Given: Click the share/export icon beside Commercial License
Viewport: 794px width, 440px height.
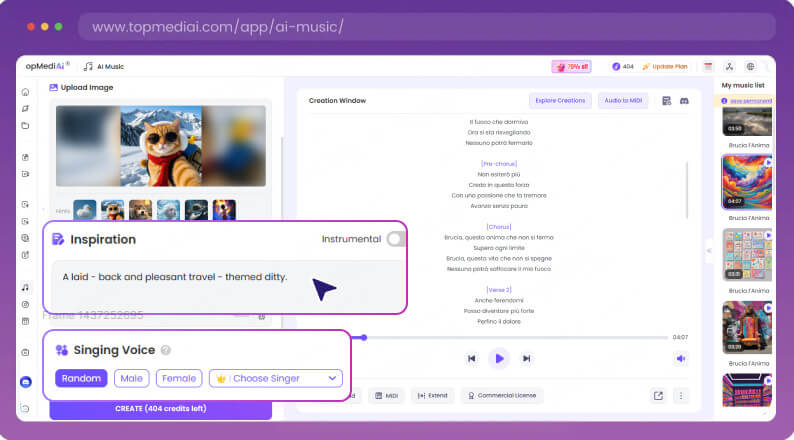Looking at the screenshot, I should (x=658, y=396).
